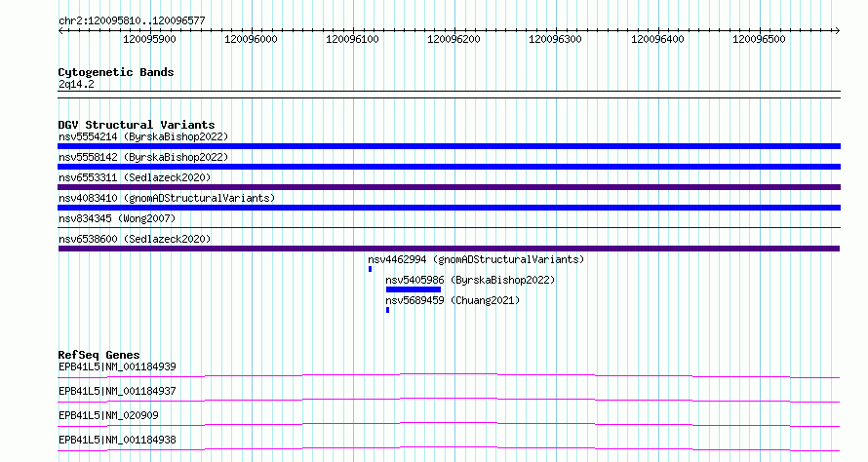
Task: Open the EPB41L5|NM_001184937 gene label
Action: point(117,391)
